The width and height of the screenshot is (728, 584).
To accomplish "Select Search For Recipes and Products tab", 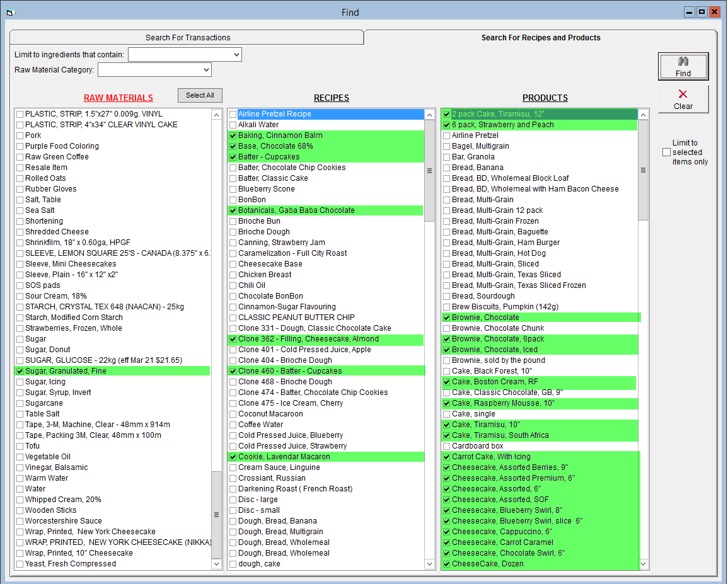I will pos(540,38).
